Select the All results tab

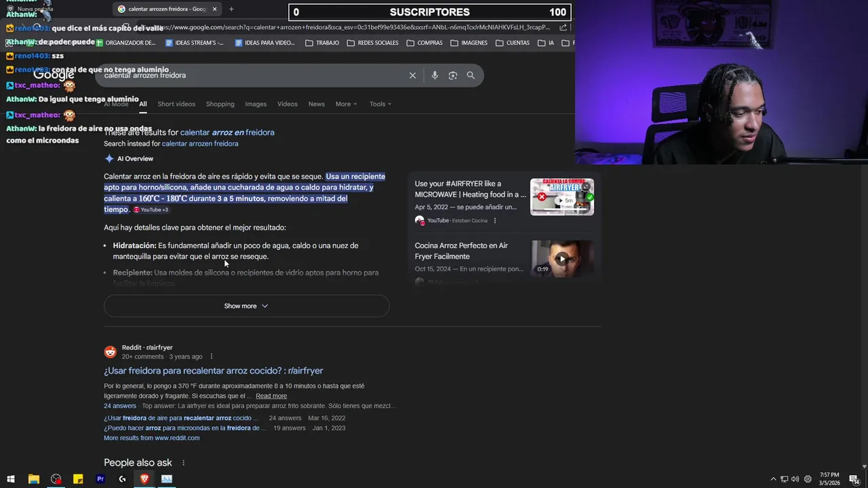click(143, 104)
